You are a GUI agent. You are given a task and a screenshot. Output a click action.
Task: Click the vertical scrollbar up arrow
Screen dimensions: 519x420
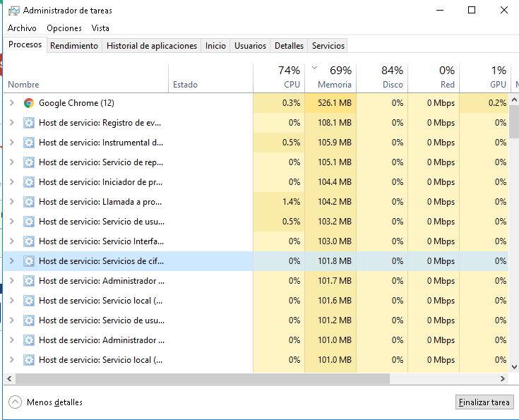(514, 100)
